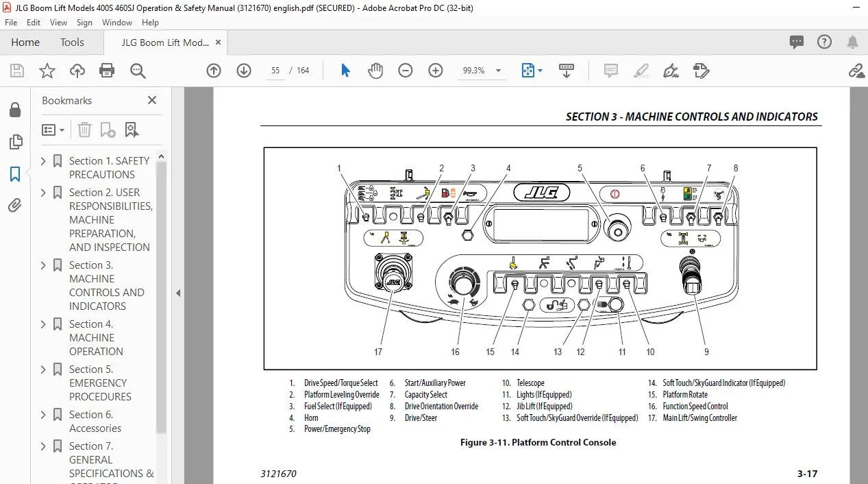Click the legend text Main Lift/Swing Controller

pyautogui.click(x=700, y=418)
